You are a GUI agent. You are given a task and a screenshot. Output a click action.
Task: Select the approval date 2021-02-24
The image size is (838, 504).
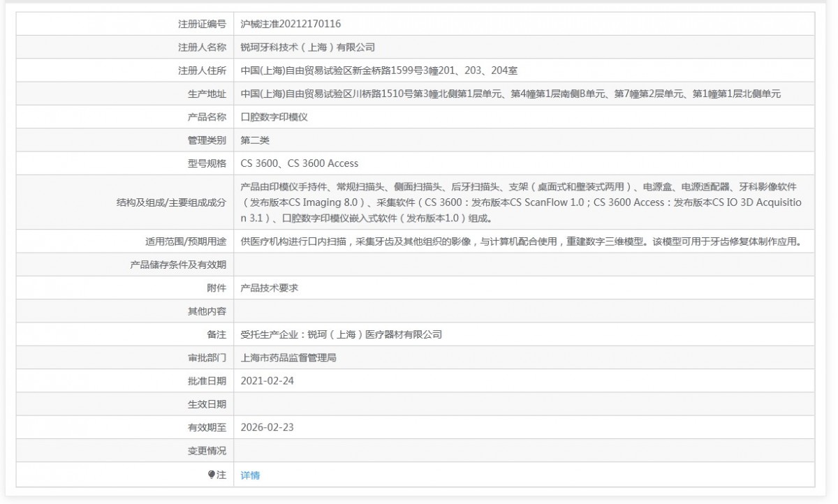(267, 381)
